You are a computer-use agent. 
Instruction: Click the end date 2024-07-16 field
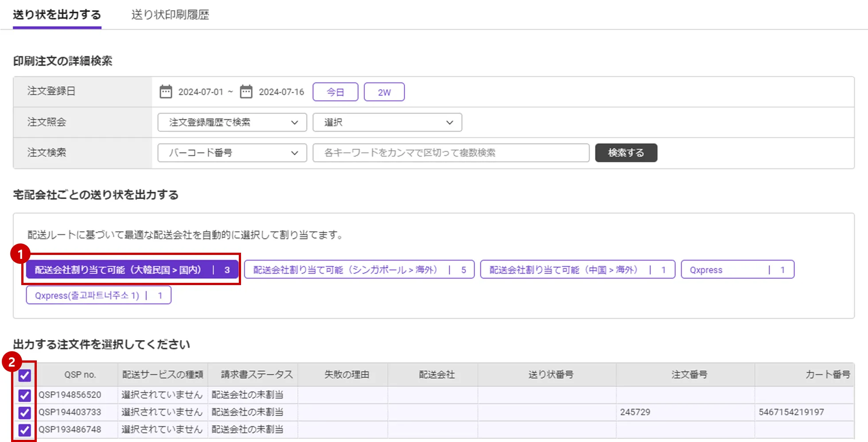coord(281,92)
